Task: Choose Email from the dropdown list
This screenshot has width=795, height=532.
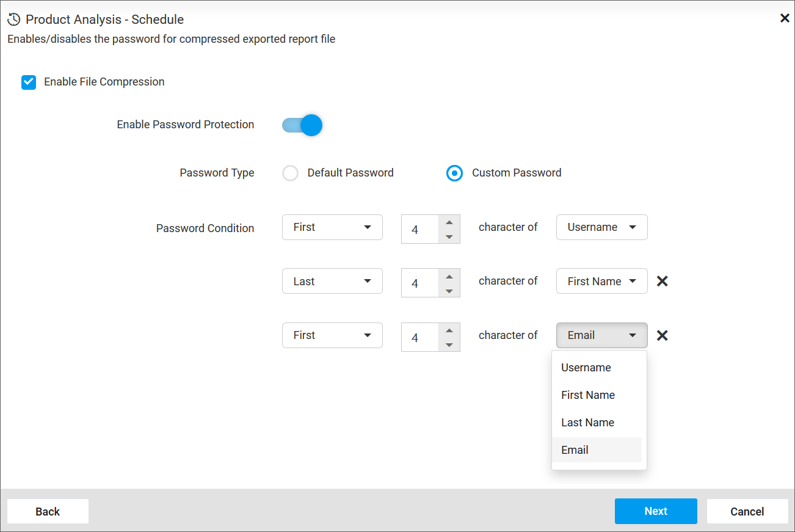Action: [x=597, y=450]
